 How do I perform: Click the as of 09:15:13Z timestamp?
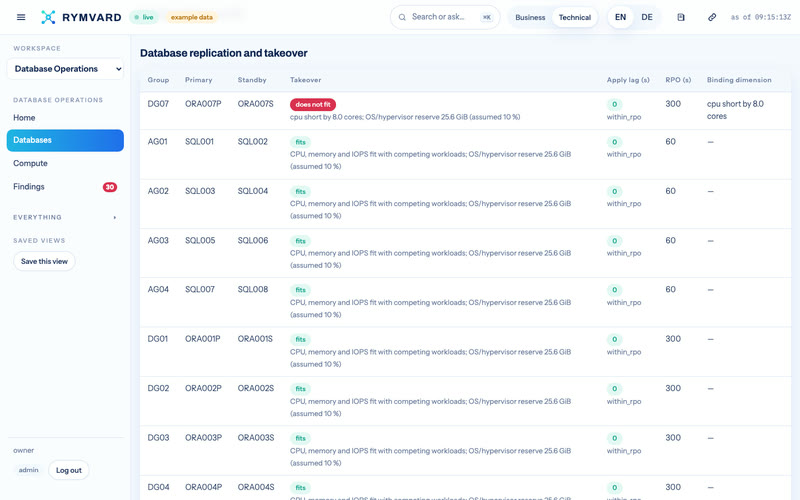[761, 17]
